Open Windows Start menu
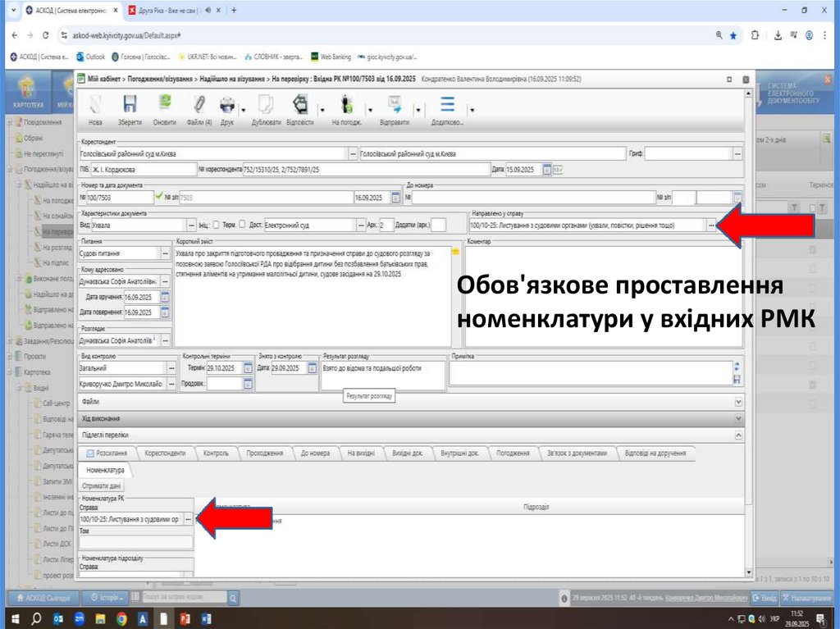This screenshot has width=840, height=629. pyautogui.click(x=15, y=619)
